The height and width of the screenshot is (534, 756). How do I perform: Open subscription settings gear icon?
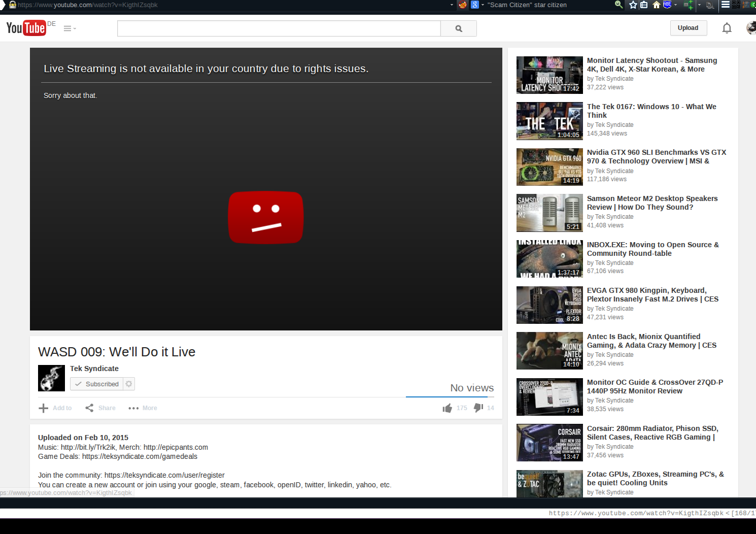(x=129, y=384)
